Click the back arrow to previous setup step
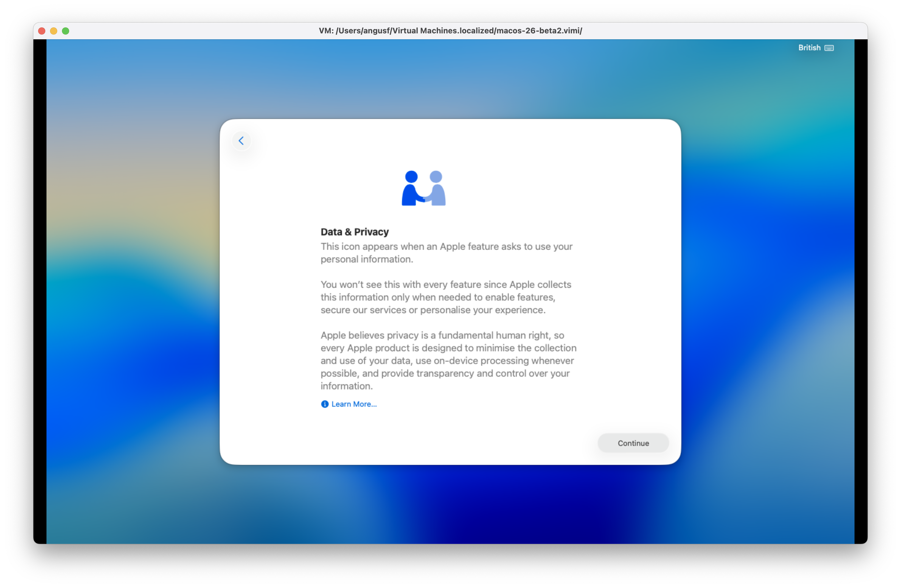The width and height of the screenshot is (901, 588). [x=242, y=140]
